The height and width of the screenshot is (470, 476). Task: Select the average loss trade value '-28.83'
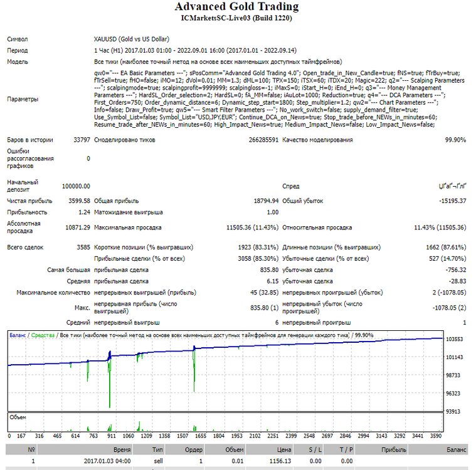pos(457,281)
